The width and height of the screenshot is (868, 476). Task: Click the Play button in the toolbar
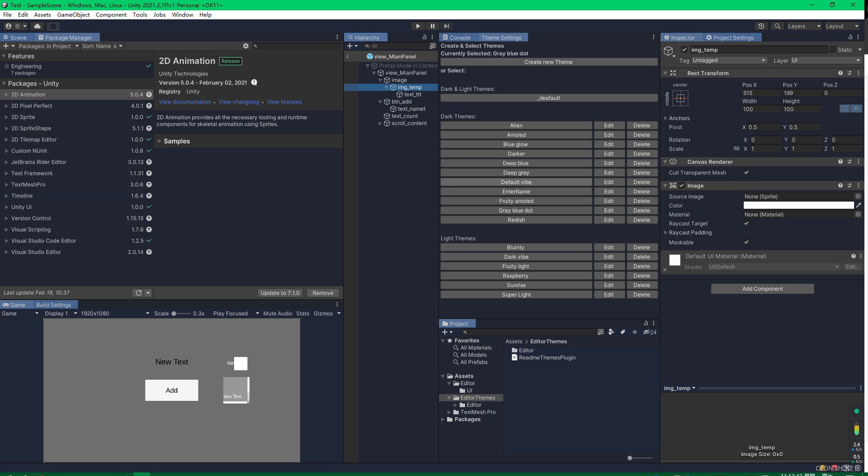click(418, 26)
